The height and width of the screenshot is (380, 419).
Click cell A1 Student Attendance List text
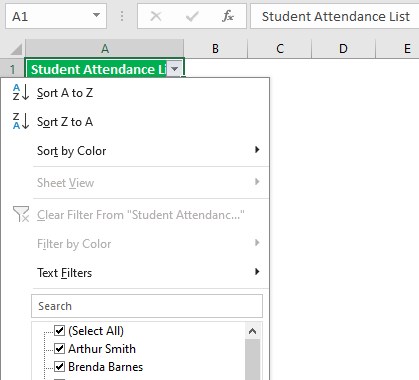(99, 69)
